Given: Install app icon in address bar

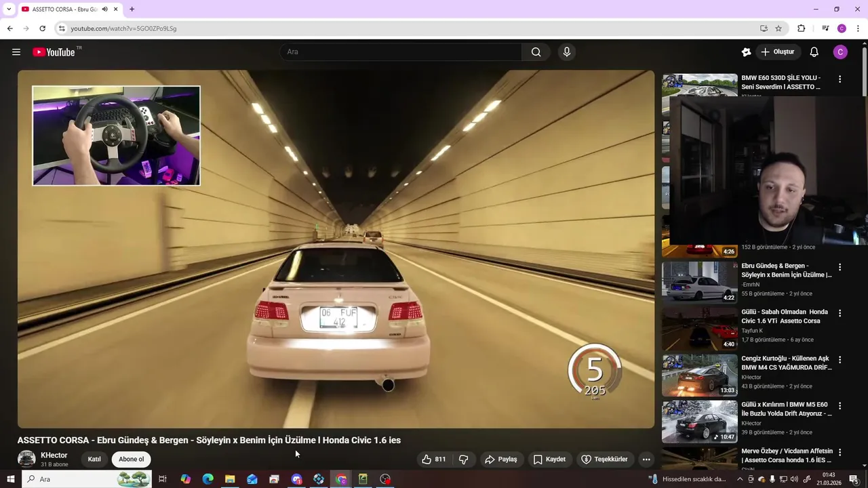Looking at the screenshot, I should [764, 28].
